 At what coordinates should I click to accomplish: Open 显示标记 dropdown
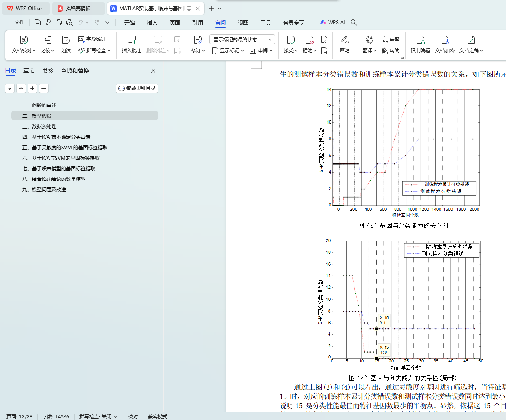(228, 51)
